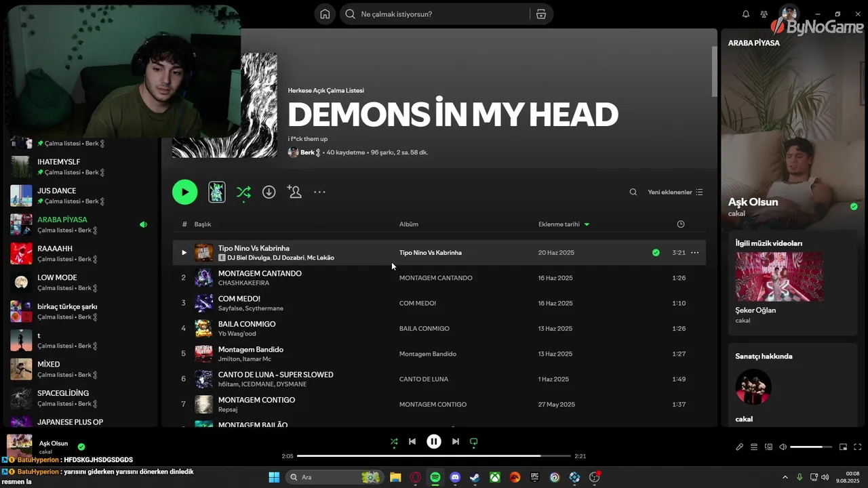Viewport: 868px width, 488px height.
Task: Open the Browse icon in the search bar
Action: click(x=540, y=14)
